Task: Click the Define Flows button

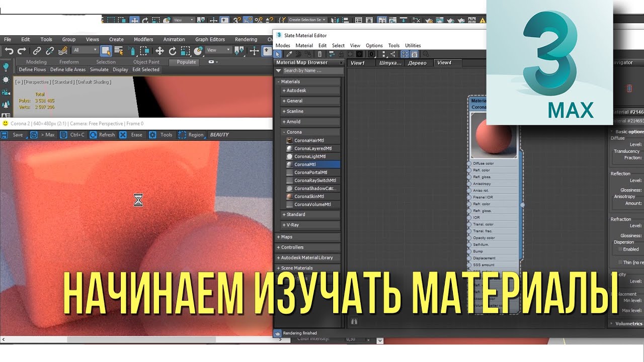Action: 32,70
